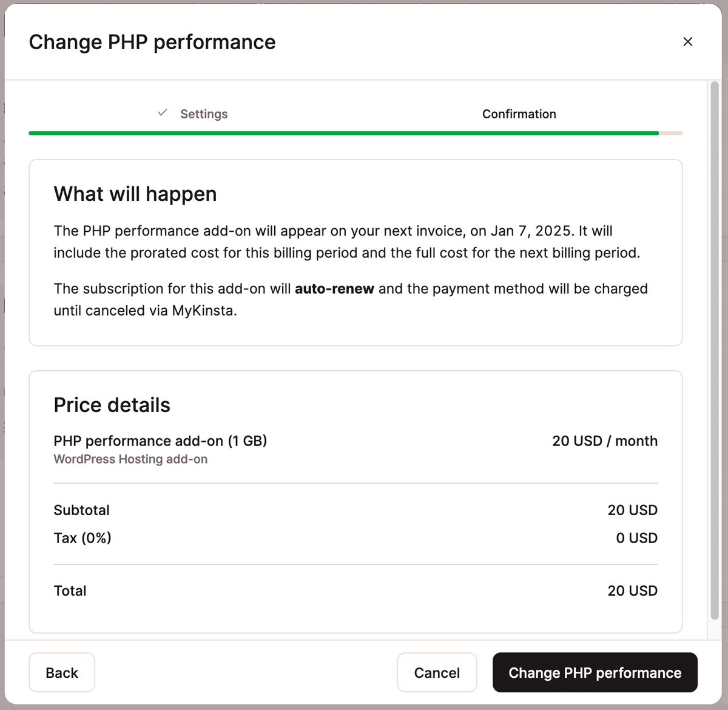Click the checkmark icon beside Settings
728x710 pixels.
click(x=161, y=112)
